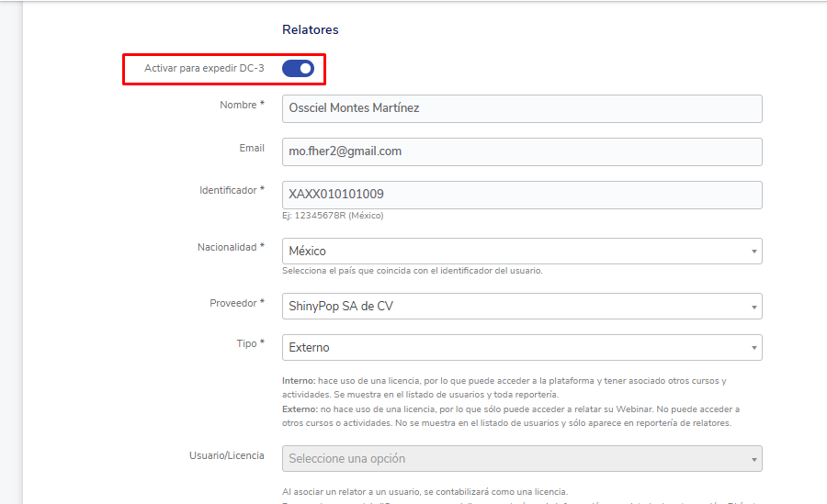Click the Relatores section heading
This screenshot has height=504, width=827.
pyautogui.click(x=310, y=29)
